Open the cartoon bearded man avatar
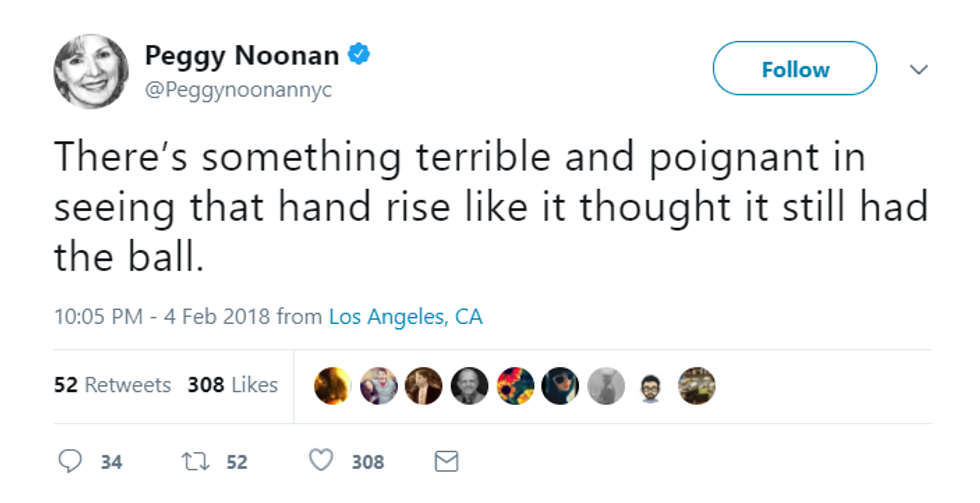 click(651, 386)
